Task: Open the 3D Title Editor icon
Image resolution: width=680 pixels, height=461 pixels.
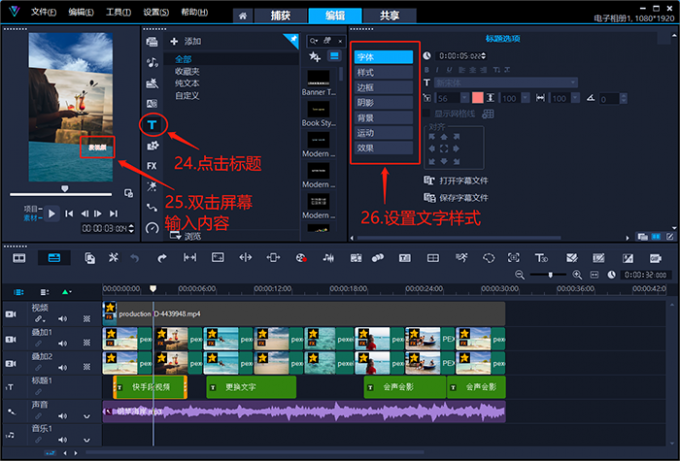Action: click(541, 258)
